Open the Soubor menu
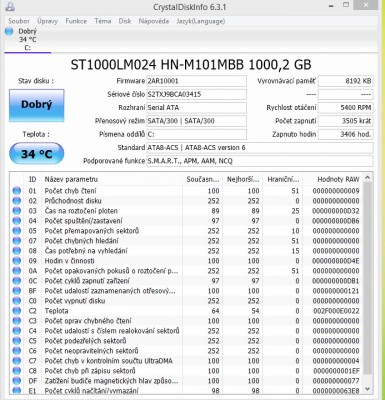Image resolution: width=385 pixels, height=400 pixels. pyautogui.click(x=19, y=21)
